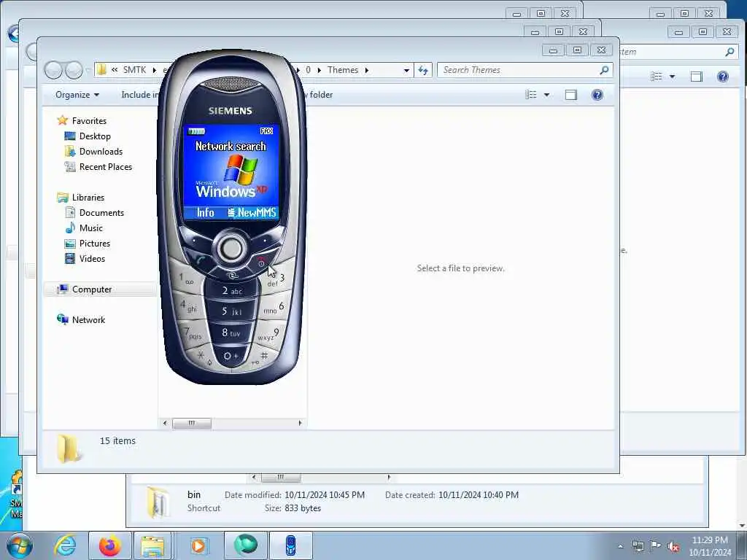This screenshot has height=560, width=747.
Task: Open the Organize menu
Action: point(77,95)
